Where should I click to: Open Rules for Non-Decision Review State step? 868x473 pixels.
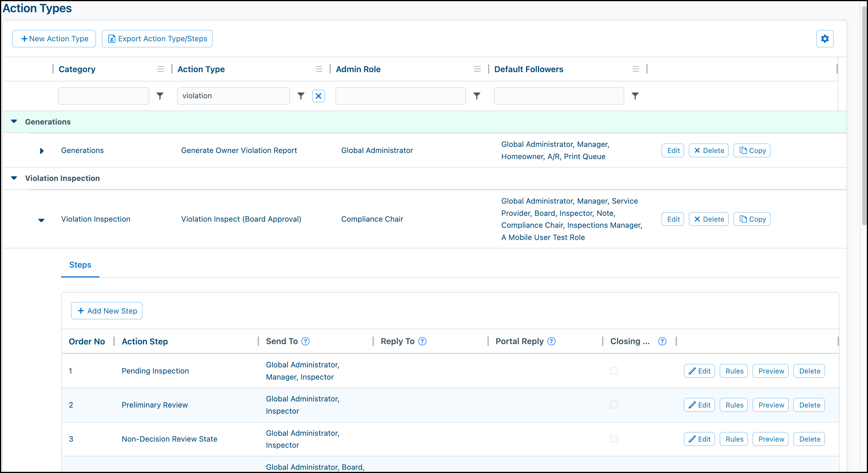tap(734, 439)
